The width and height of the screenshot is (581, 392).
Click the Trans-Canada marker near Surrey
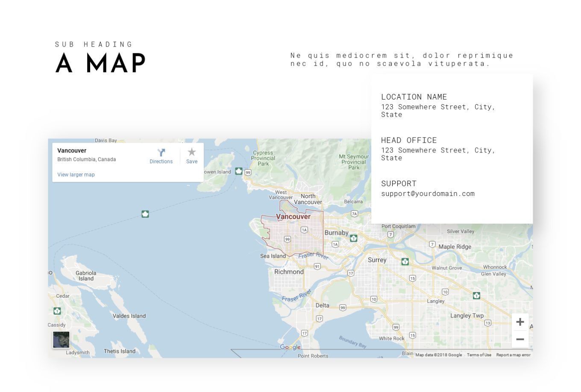pos(405,261)
